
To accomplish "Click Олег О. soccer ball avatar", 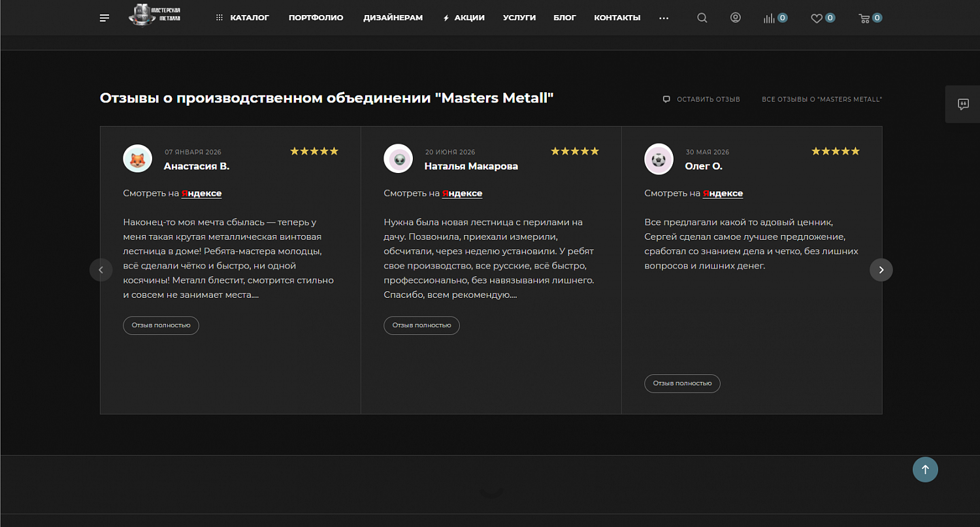I will (x=659, y=159).
